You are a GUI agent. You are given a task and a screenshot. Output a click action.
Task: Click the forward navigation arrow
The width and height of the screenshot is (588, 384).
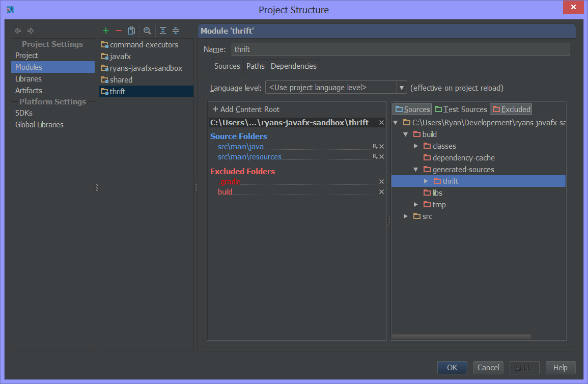(x=31, y=31)
